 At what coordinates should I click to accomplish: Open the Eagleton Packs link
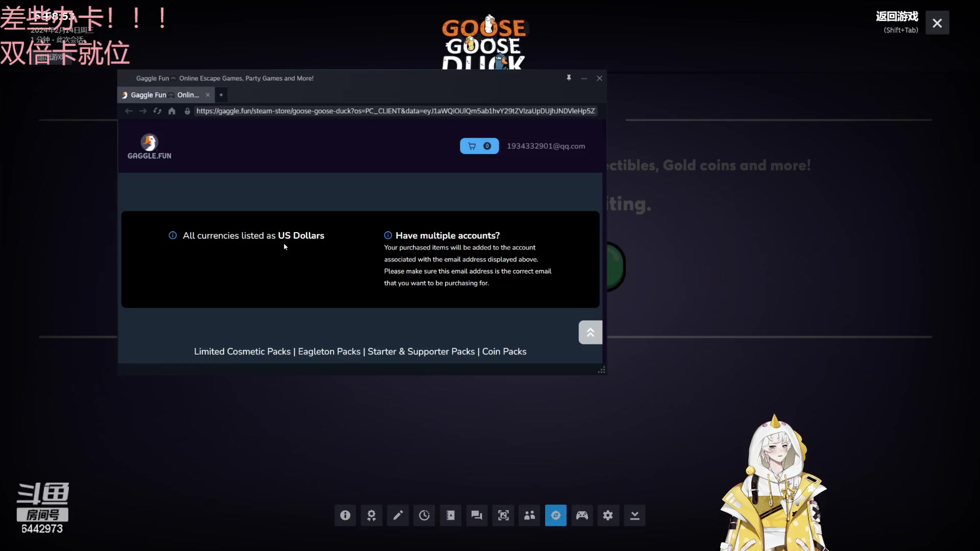pos(329,352)
